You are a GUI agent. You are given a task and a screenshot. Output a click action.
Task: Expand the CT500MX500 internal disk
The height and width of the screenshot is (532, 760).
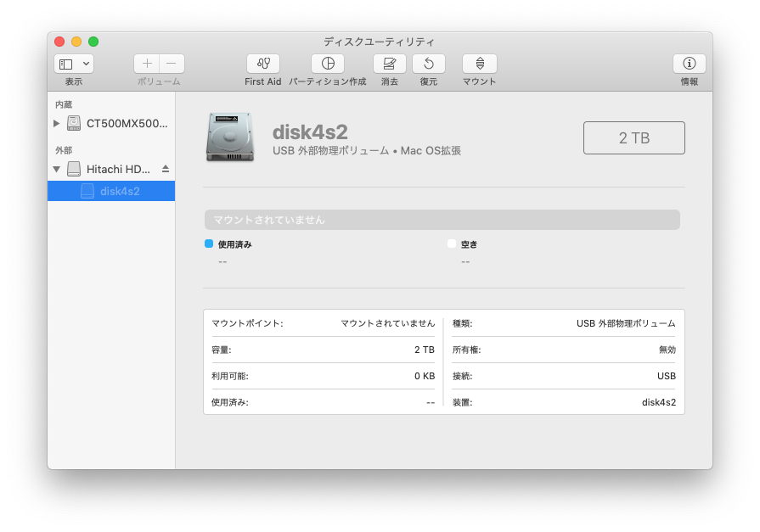tap(56, 124)
